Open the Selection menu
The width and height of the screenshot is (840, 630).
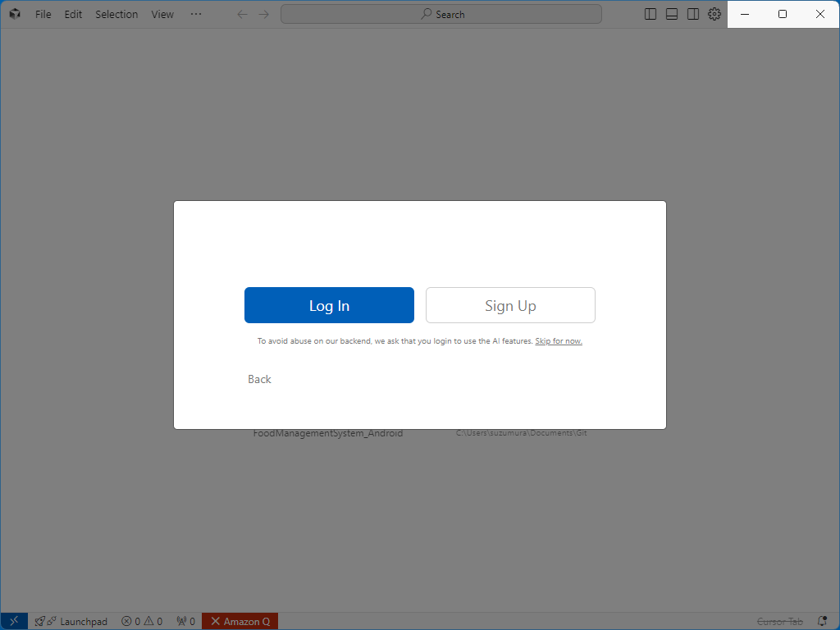(116, 14)
